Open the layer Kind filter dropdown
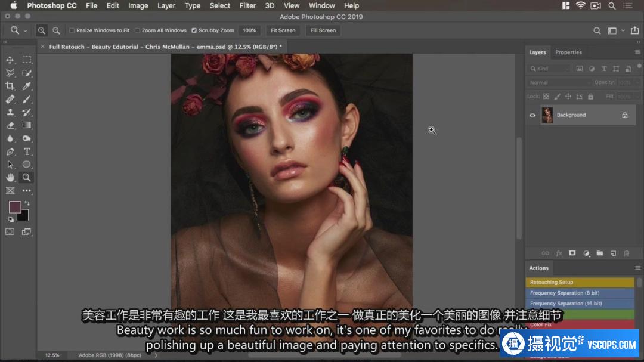This screenshot has width=644, height=362. (550, 69)
